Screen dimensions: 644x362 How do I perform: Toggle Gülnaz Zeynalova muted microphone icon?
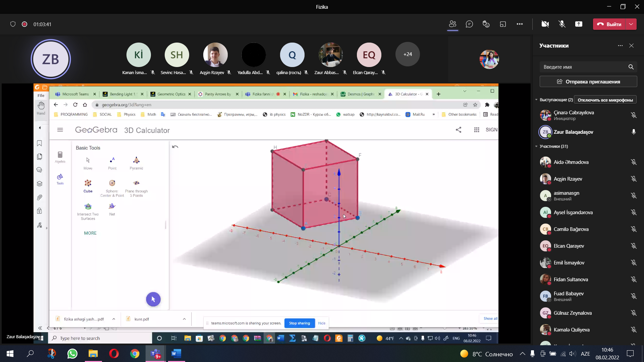point(634,313)
